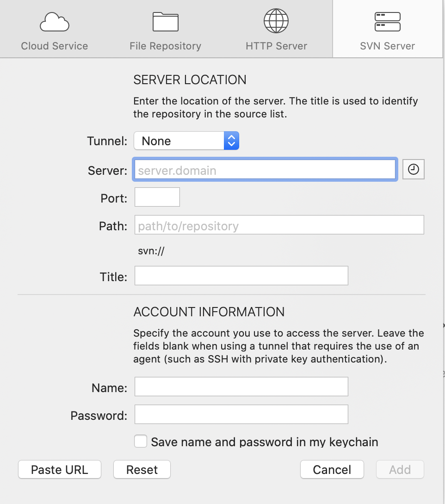Switch to Cloud Service tab label

pyautogui.click(x=54, y=46)
